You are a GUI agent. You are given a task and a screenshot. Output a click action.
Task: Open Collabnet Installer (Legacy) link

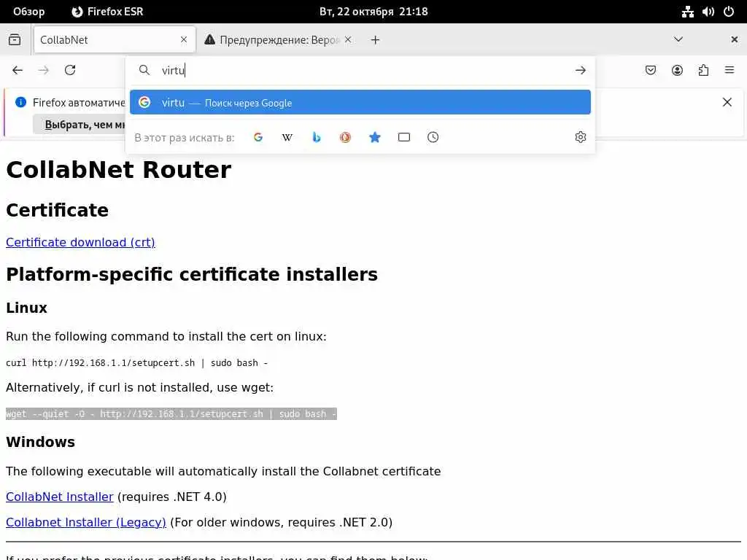[x=86, y=522]
